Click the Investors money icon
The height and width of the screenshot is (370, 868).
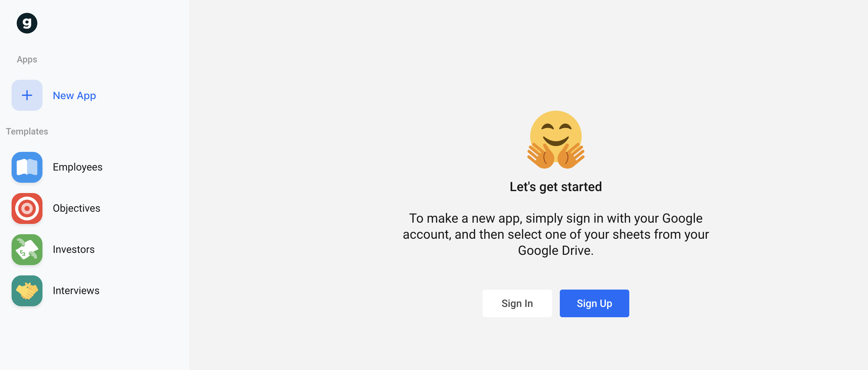[x=27, y=249]
